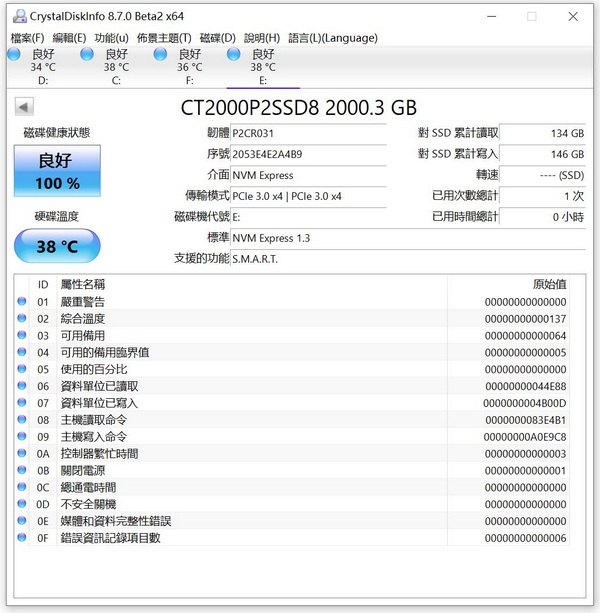Image resolution: width=600 pixels, height=613 pixels.
Task: Click the blue health dot above D: drive
Action: 14,54
